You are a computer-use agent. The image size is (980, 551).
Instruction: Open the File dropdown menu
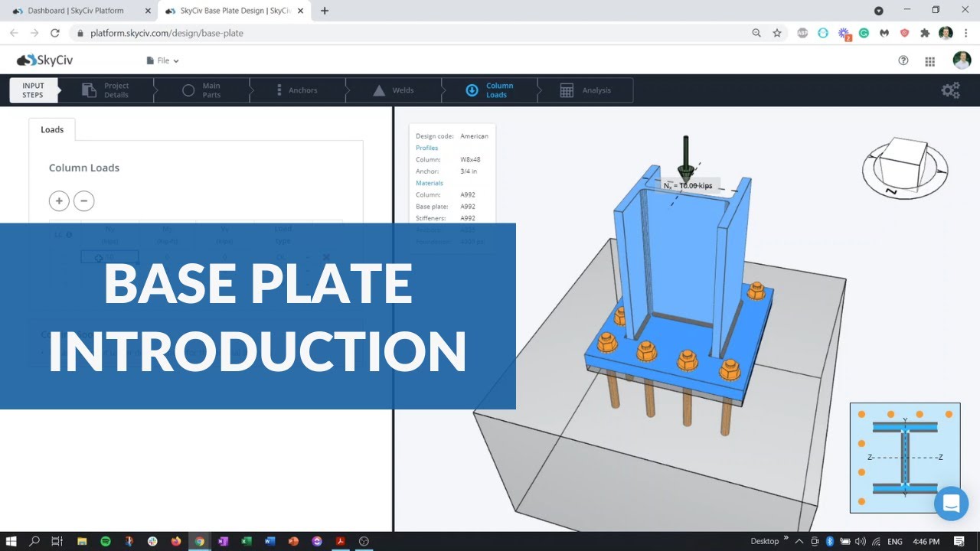pyautogui.click(x=162, y=60)
